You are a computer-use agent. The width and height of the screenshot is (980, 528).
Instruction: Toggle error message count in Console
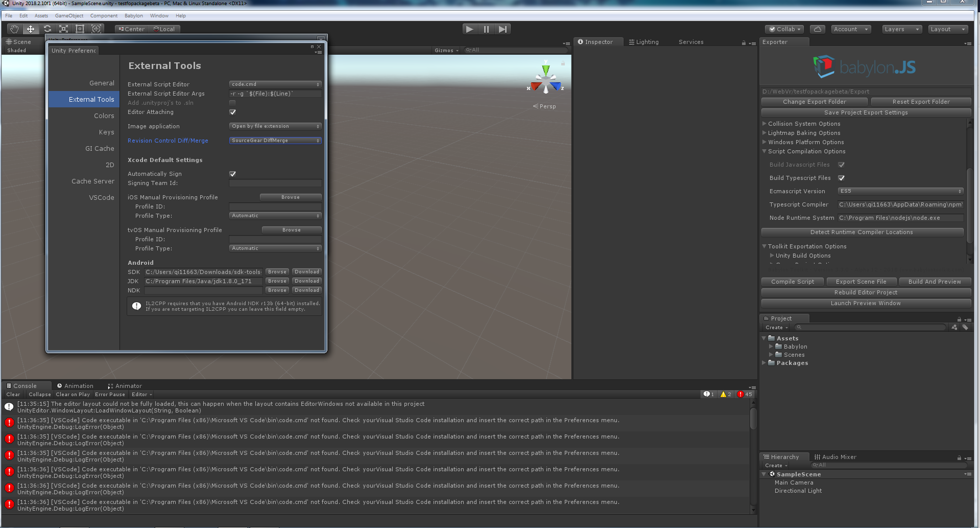tap(745, 395)
